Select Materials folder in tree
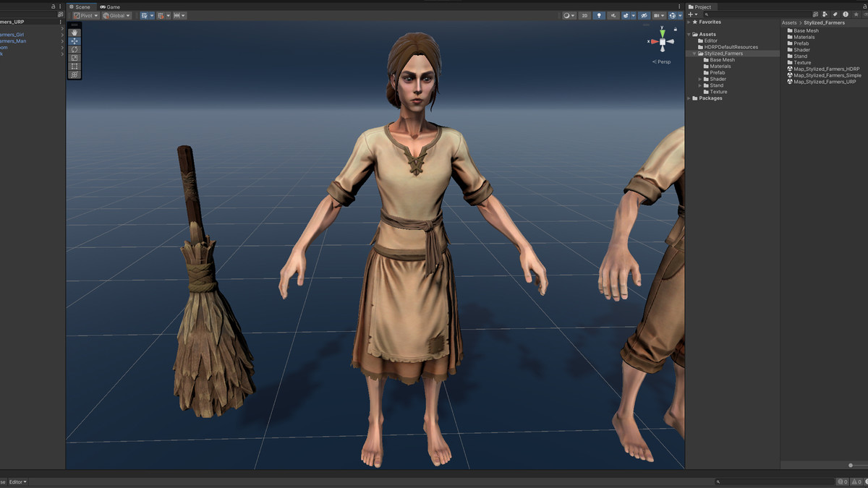 pyautogui.click(x=717, y=67)
